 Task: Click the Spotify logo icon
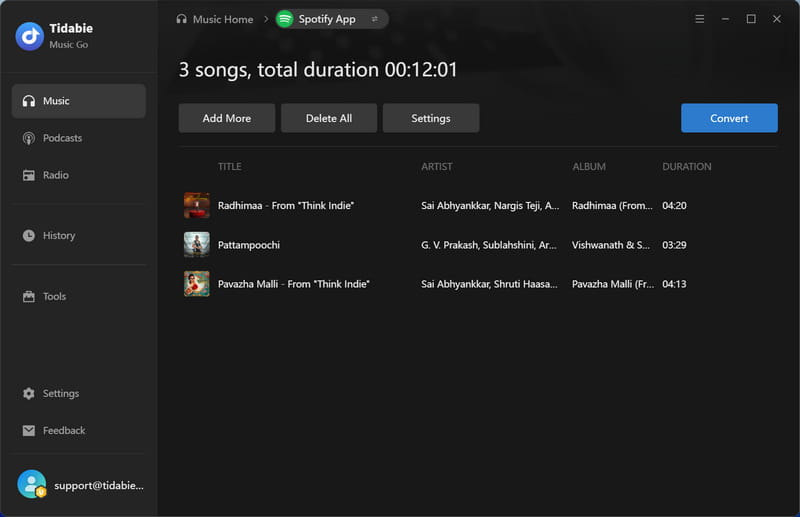[285, 19]
